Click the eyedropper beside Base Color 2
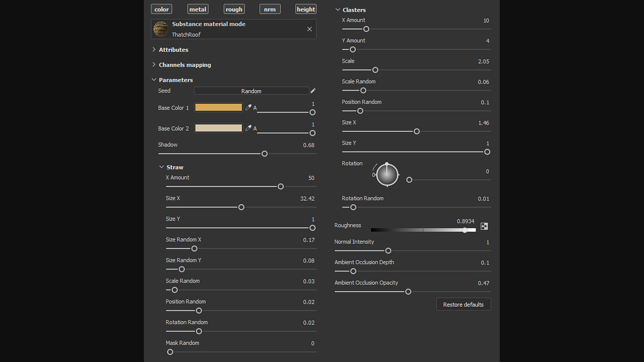Viewport: 644px width, 362px height. click(x=248, y=128)
